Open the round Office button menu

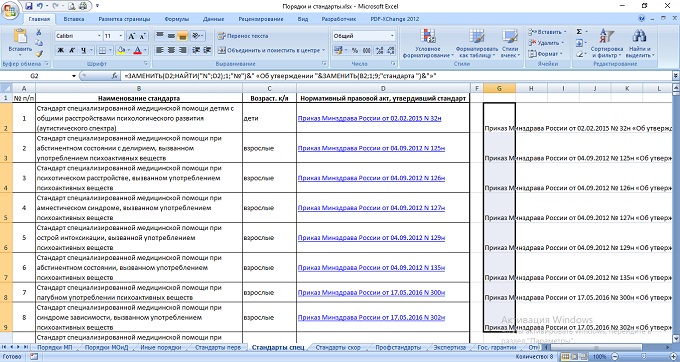point(10,10)
